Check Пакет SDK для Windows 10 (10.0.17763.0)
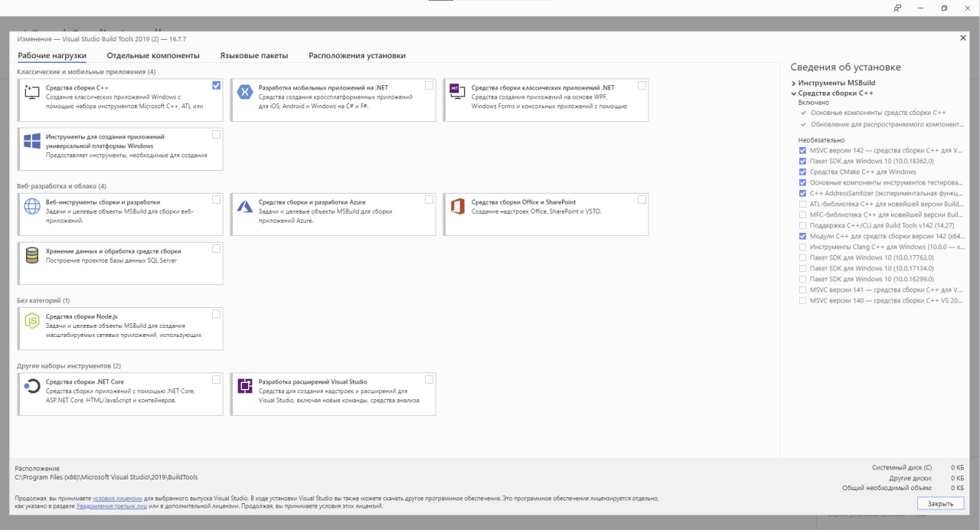Screen dimensions: 980x530 802,257
